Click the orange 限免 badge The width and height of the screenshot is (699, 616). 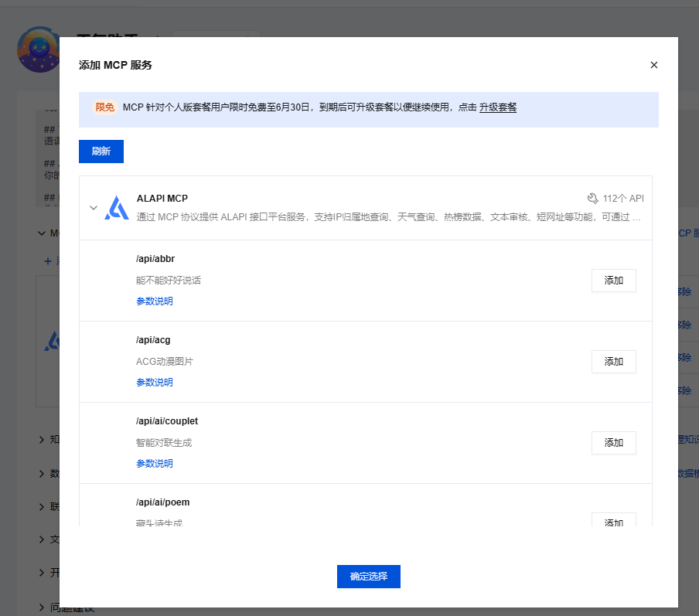coord(104,107)
